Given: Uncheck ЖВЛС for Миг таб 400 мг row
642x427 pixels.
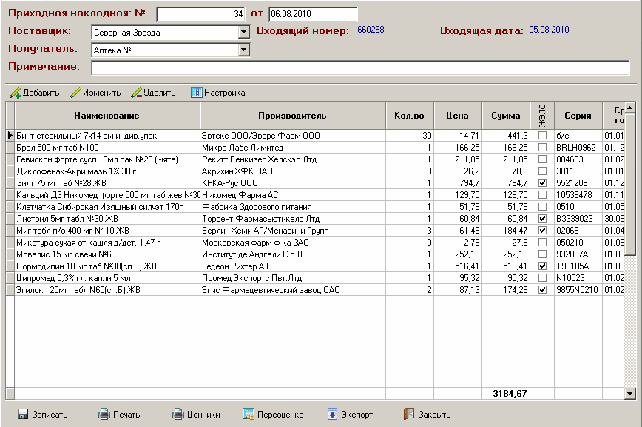Looking at the screenshot, I should tap(543, 230).
